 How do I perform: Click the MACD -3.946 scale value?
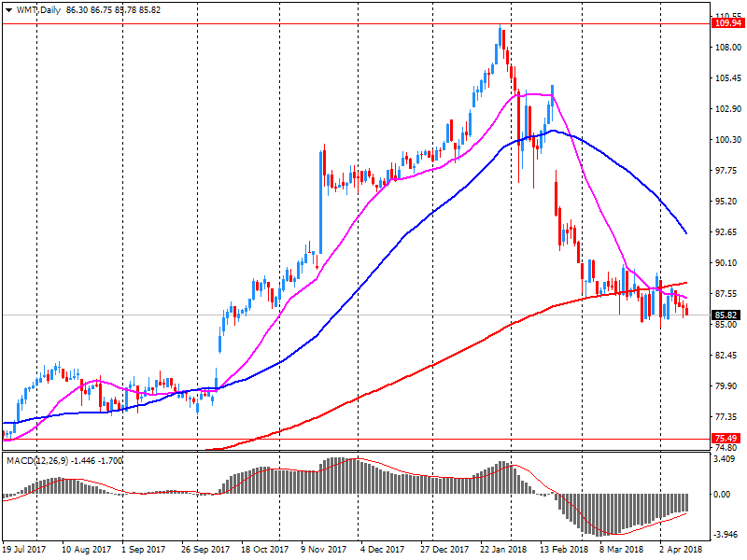point(725,535)
